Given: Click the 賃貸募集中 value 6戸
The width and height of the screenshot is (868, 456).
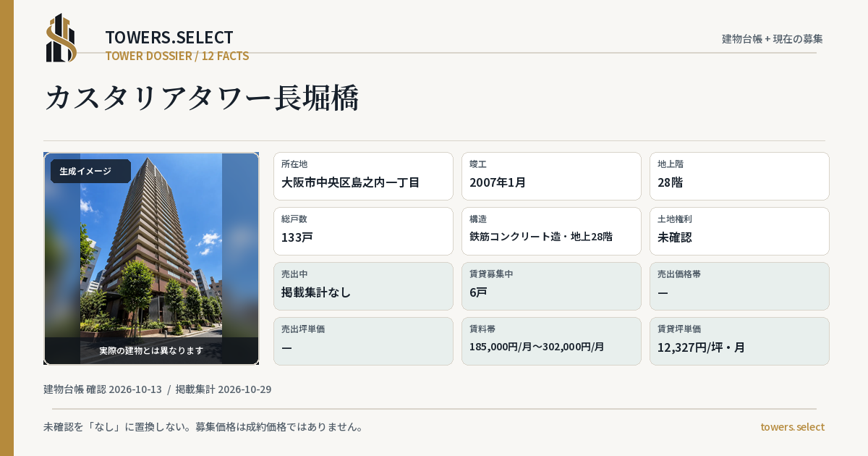Looking at the screenshot, I should (478, 292).
